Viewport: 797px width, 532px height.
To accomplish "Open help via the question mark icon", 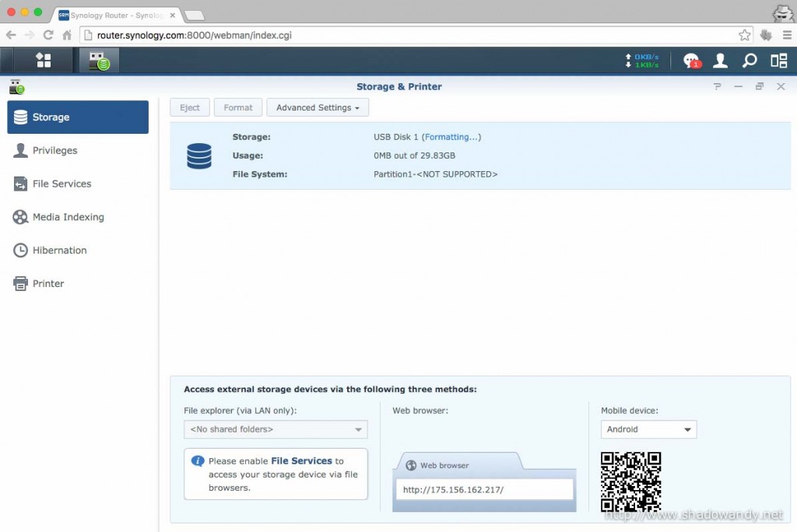I will tap(717, 87).
